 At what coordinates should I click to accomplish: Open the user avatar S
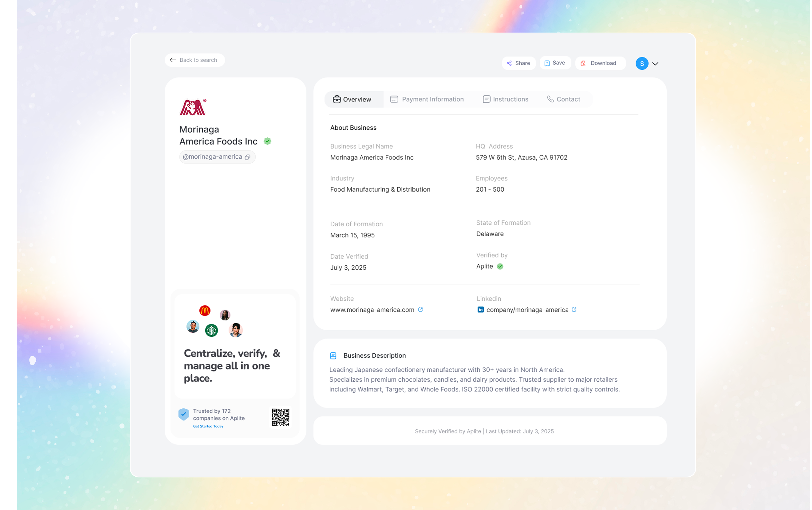click(x=642, y=63)
